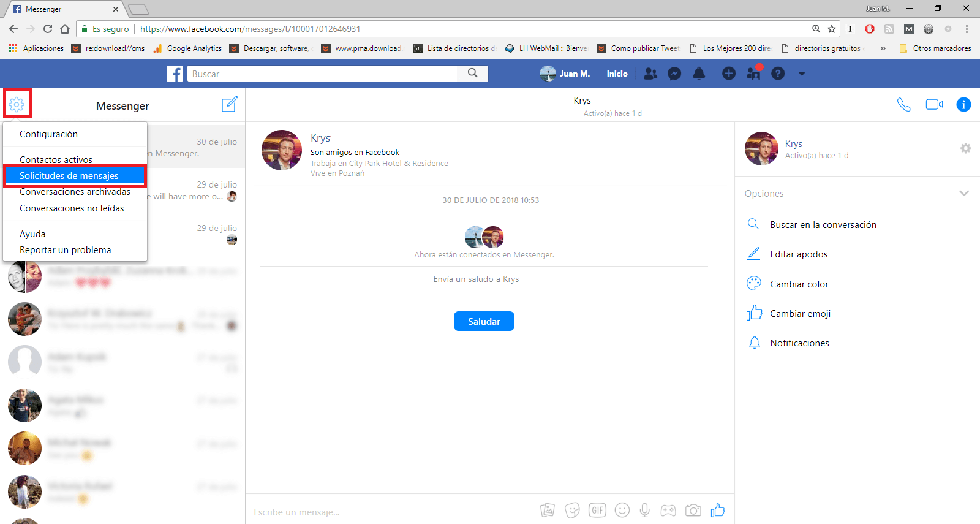The width and height of the screenshot is (980, 524).
Task: Compose a new message with pencil icon
Action: point(230,104)
